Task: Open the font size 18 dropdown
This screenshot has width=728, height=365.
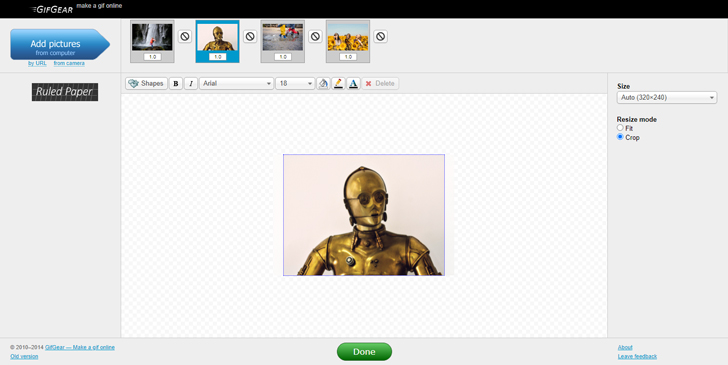Action: pos(295,84)
